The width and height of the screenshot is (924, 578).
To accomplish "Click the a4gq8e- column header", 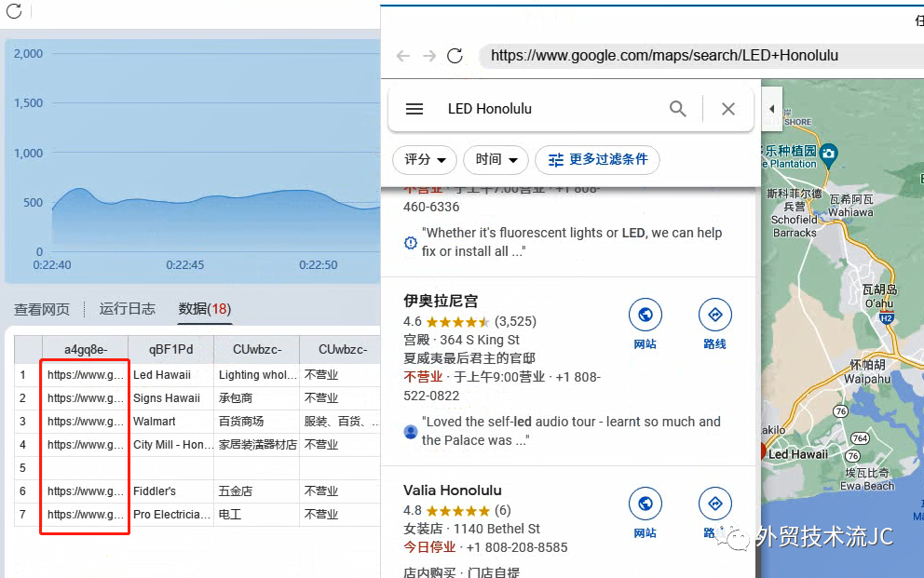I will [x=86, y=350].
